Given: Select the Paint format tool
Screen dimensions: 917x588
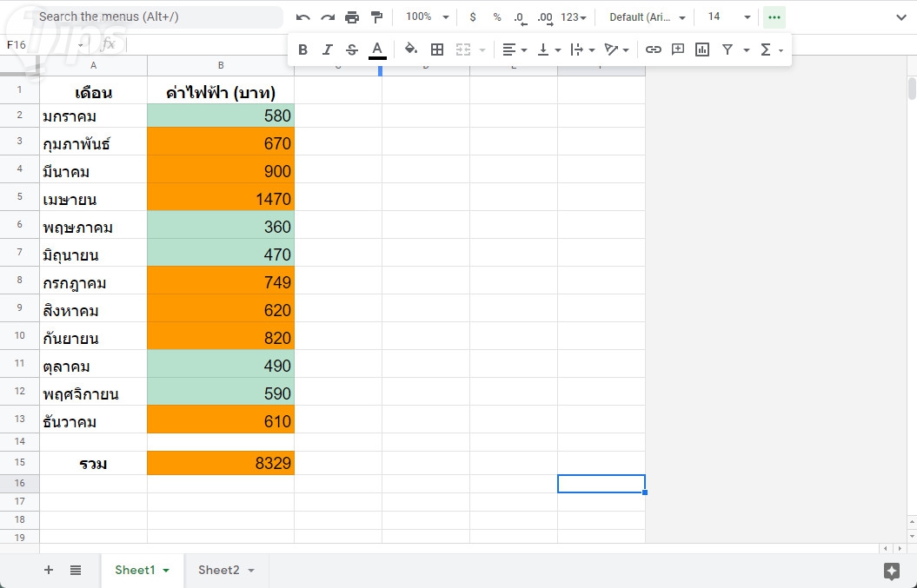Looking at the screenshot, I should (376, 17).
